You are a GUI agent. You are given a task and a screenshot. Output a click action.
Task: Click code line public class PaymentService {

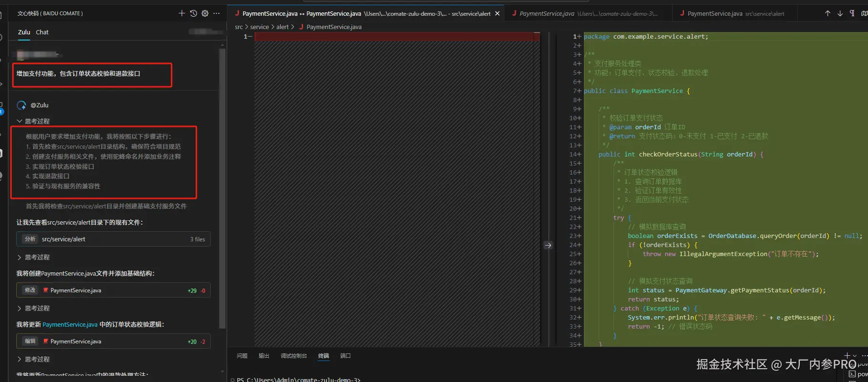pyautogui.click(x=637, y=91)
